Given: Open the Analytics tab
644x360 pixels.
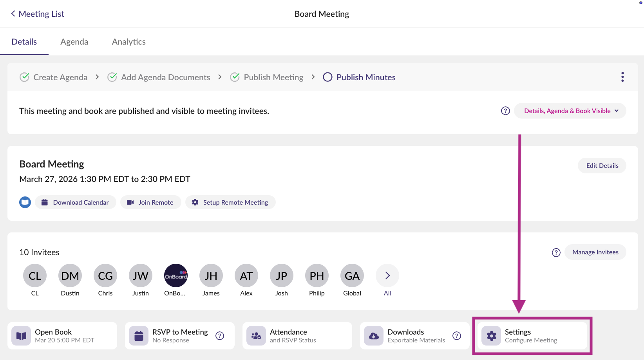Looking at the screenshot, I should click(128, 42).
